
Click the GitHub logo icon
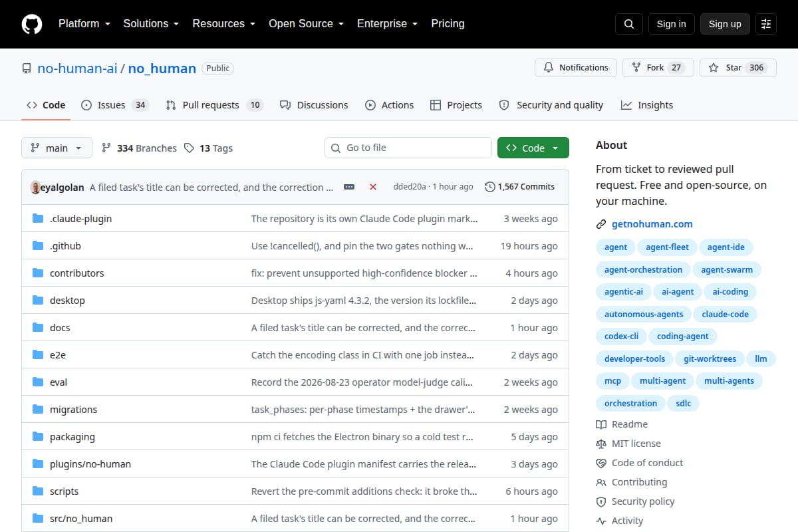tap(32, 24)
